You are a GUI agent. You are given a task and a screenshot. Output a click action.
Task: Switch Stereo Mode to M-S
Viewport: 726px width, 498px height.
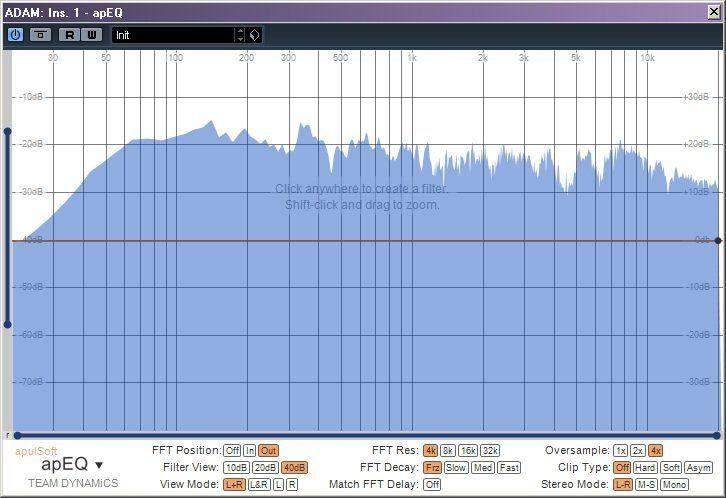coord(647,485)
